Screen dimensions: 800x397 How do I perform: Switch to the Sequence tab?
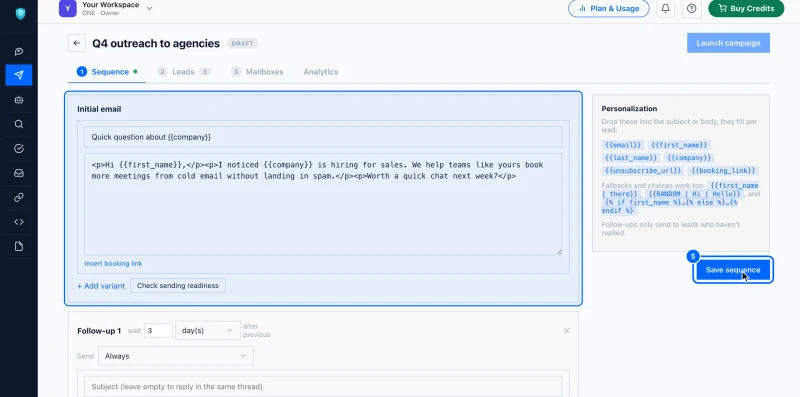107,72
